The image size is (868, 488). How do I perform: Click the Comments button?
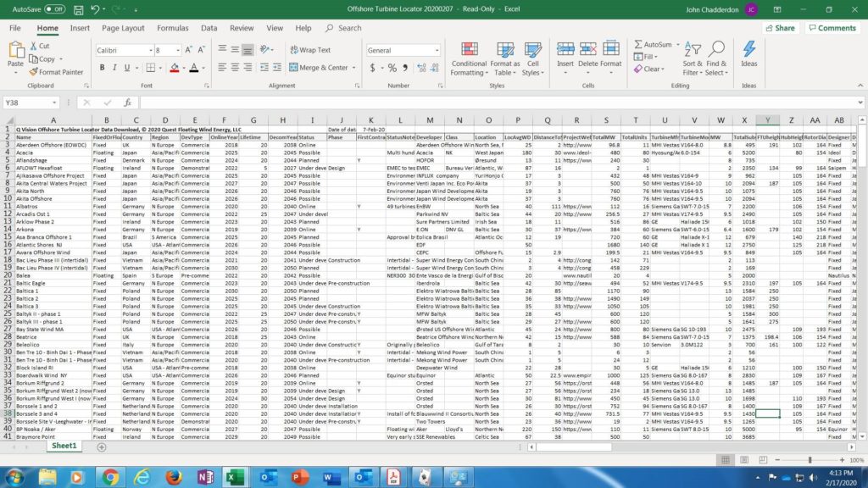[832, 28]
